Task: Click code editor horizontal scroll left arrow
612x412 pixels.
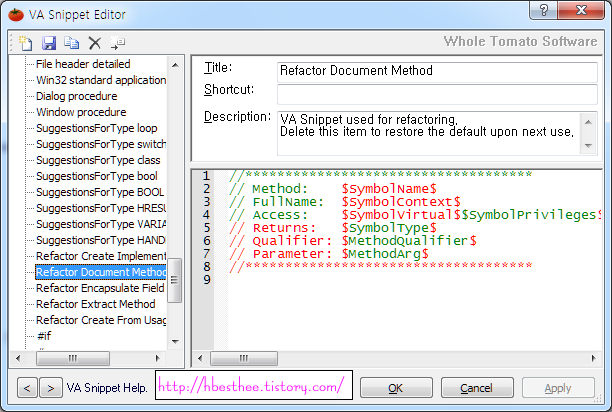Action: point(200,358)
